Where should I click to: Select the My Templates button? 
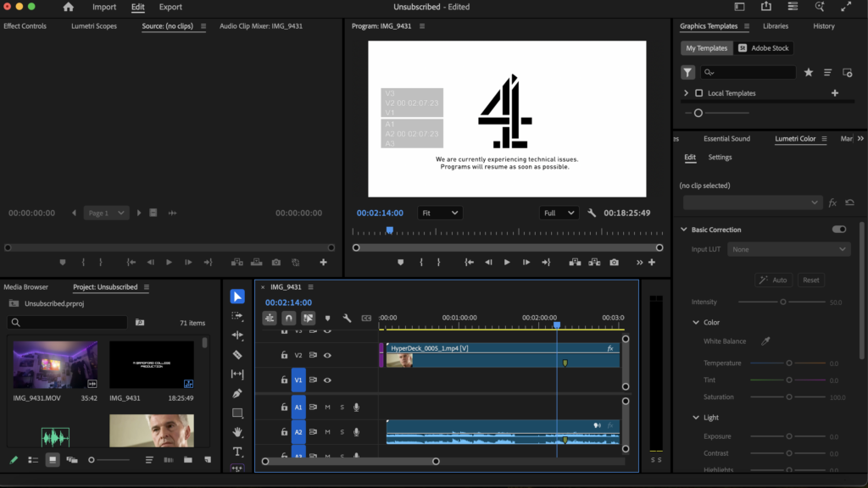coord(706,48)
